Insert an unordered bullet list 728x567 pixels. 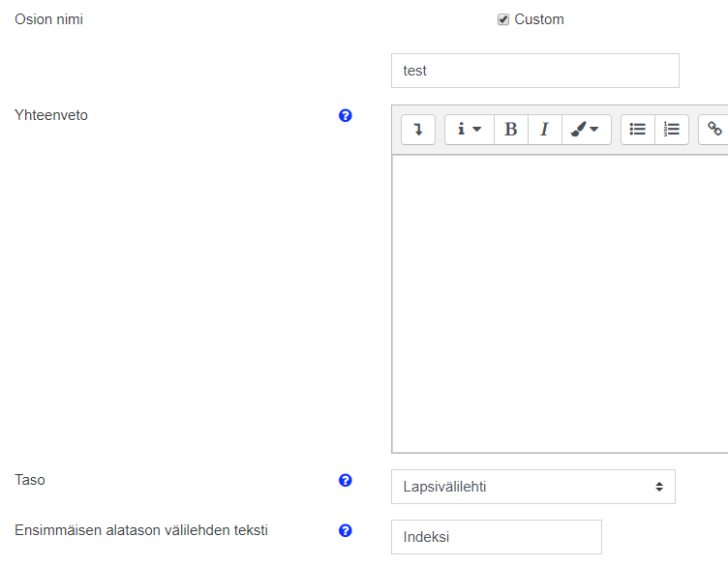point(638,130)
